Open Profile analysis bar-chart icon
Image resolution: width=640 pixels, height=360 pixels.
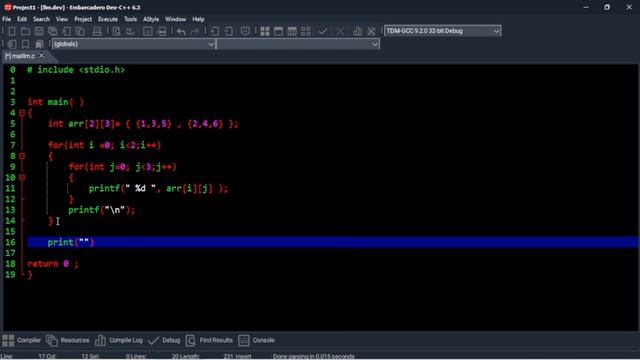[358, 31]
